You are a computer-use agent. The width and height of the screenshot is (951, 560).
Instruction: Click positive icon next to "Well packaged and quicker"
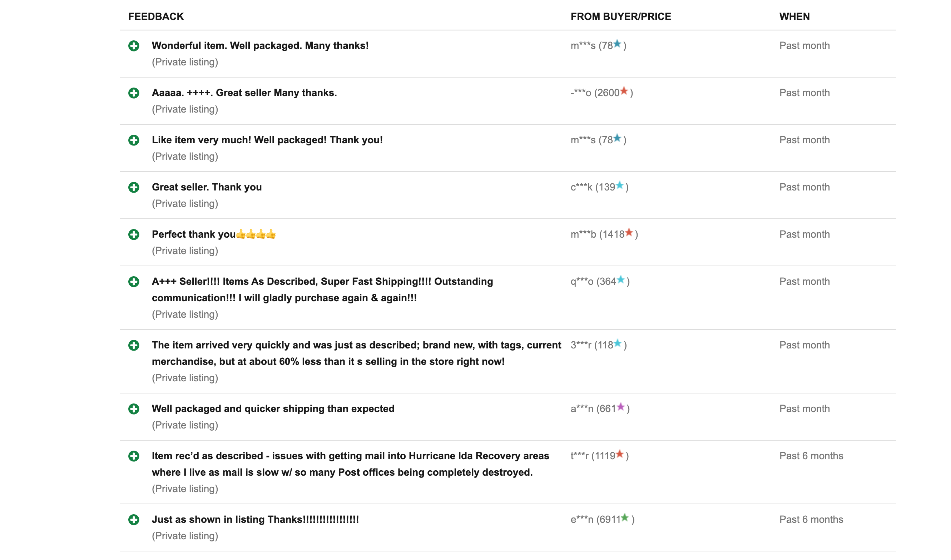[134, 409]
